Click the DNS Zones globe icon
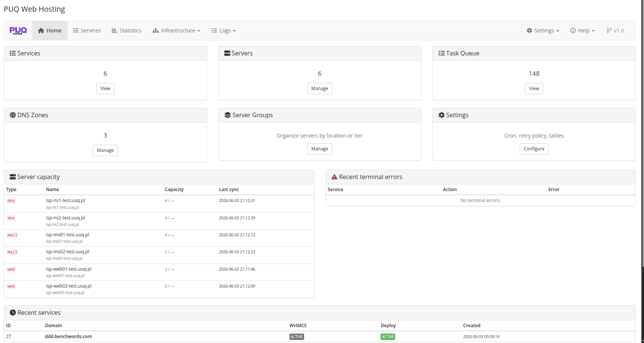Viewport: 644px width, 343px height. click(13, 115)
